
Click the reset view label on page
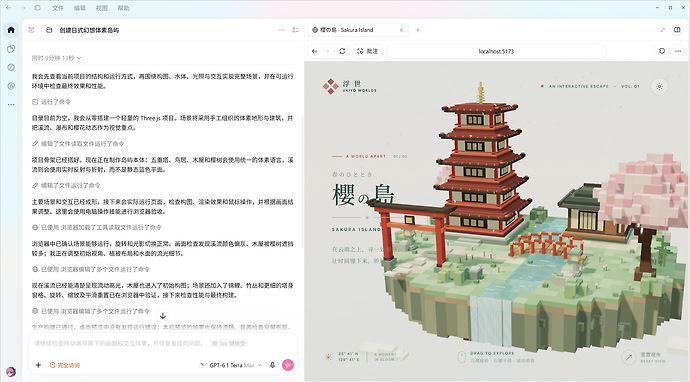click(x=653, y=357)
